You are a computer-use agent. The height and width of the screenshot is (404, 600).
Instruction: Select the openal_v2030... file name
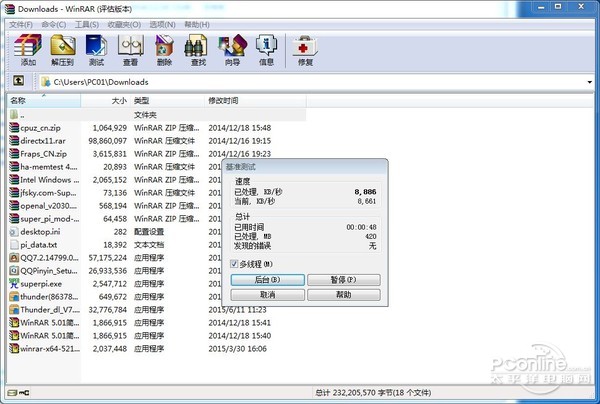click(49, 205)
